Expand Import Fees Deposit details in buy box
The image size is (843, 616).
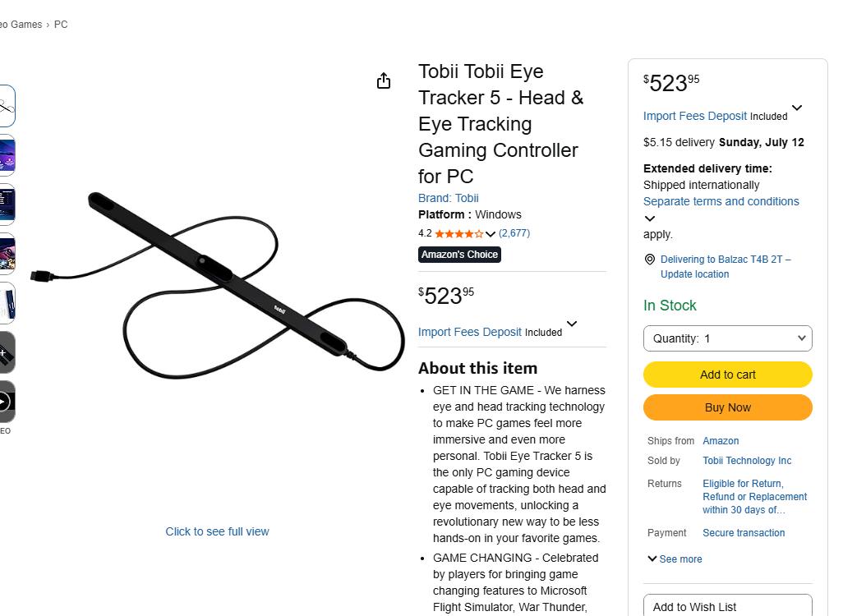coord(797,108)
